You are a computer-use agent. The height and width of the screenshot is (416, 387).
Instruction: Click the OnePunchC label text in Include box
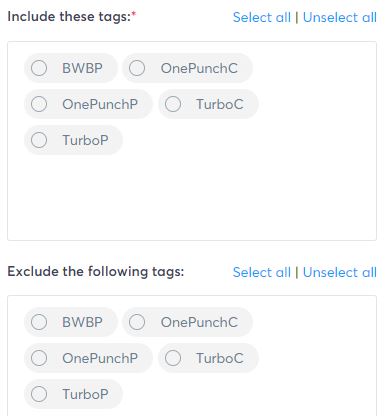tap(199, 68)
